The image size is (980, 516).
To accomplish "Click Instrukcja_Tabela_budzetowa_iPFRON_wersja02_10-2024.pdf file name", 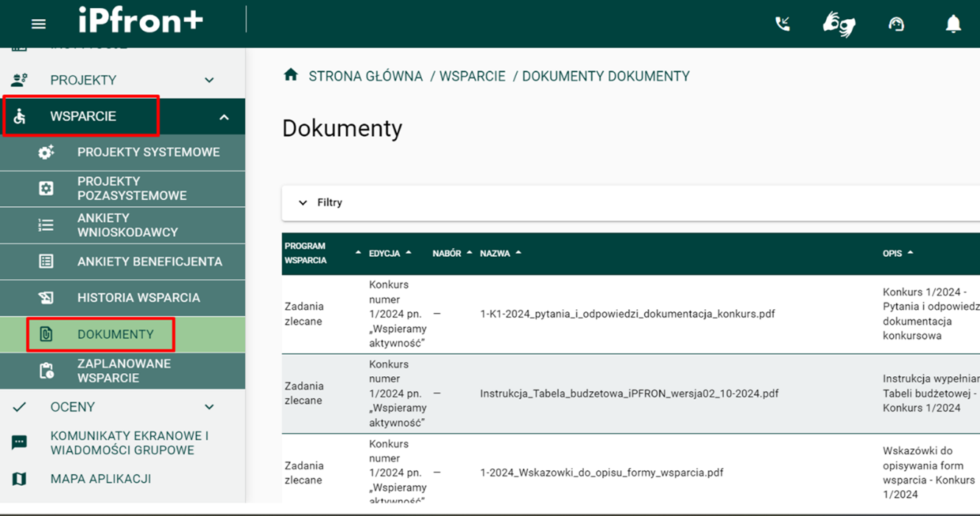I will (x=630, y=393).
